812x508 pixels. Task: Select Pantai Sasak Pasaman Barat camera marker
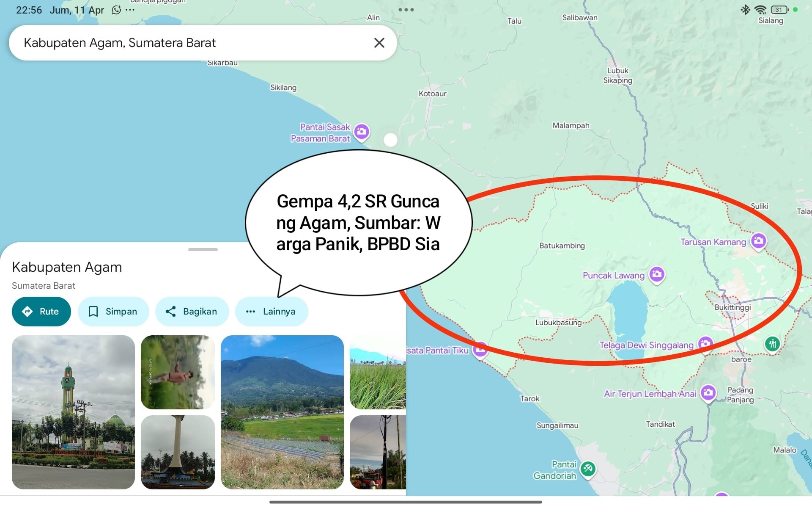[362, 132]
